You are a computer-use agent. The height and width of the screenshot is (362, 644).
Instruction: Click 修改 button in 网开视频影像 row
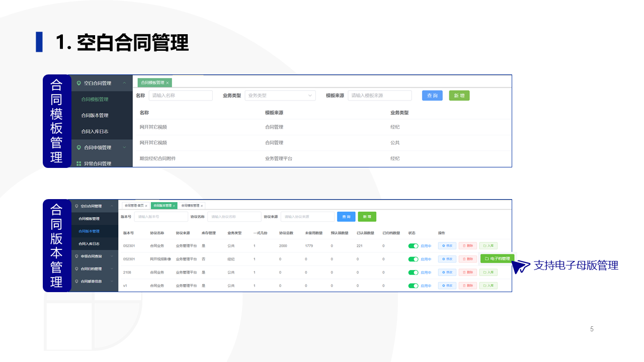(x=447, y=259)
